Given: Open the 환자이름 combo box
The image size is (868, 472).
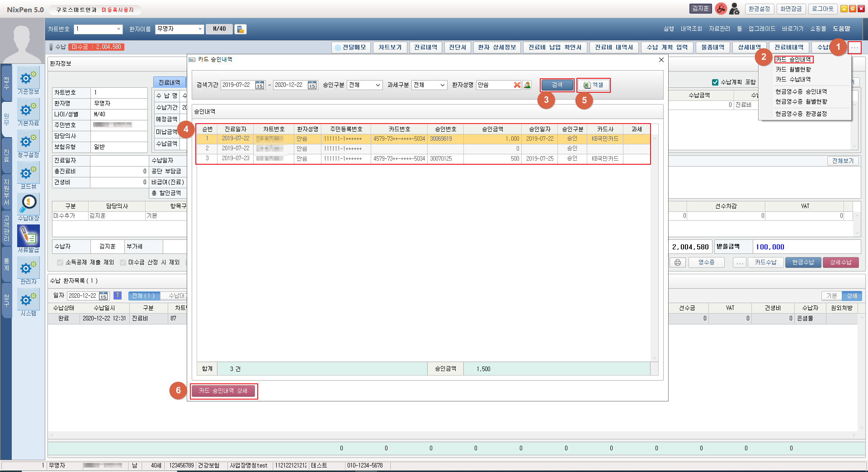Looking at the screenshot, I should tap(179, 29).
